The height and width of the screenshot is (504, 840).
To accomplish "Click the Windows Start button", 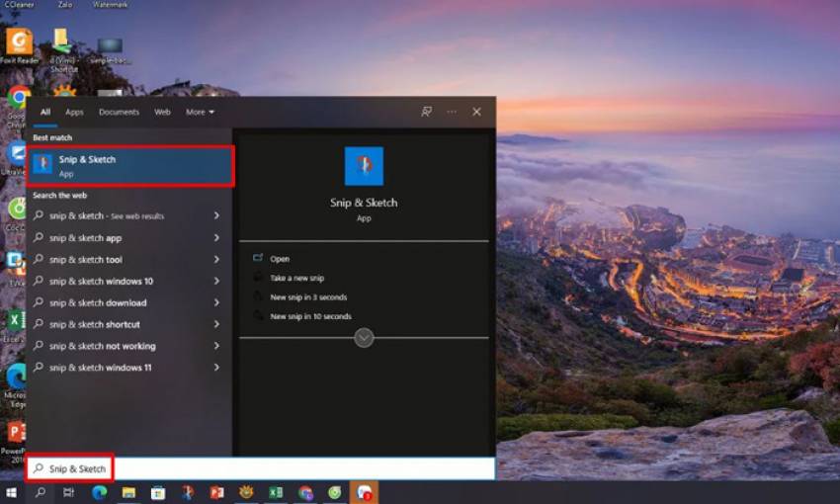I will tap(11, 492).
